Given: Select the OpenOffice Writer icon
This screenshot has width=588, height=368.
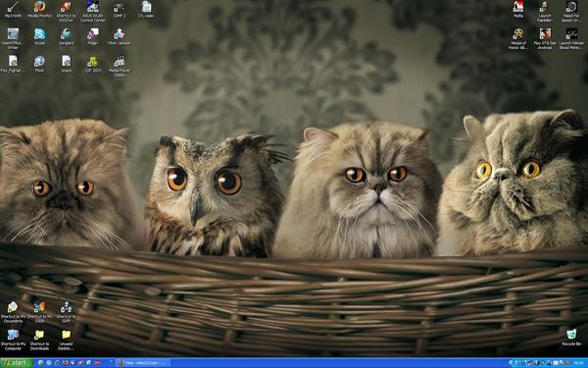Looking at the screenshot, I should [13, 38].
